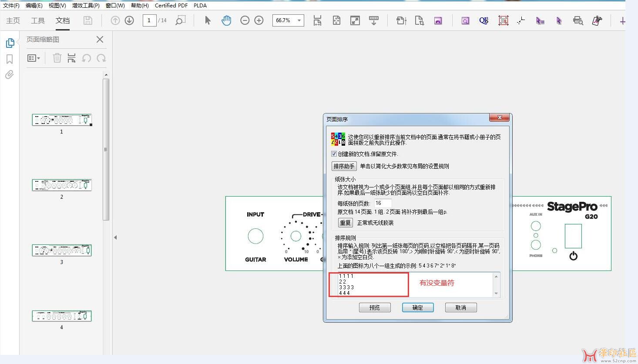Collapse the left navigation pane arrow

(x=115, y=237)
